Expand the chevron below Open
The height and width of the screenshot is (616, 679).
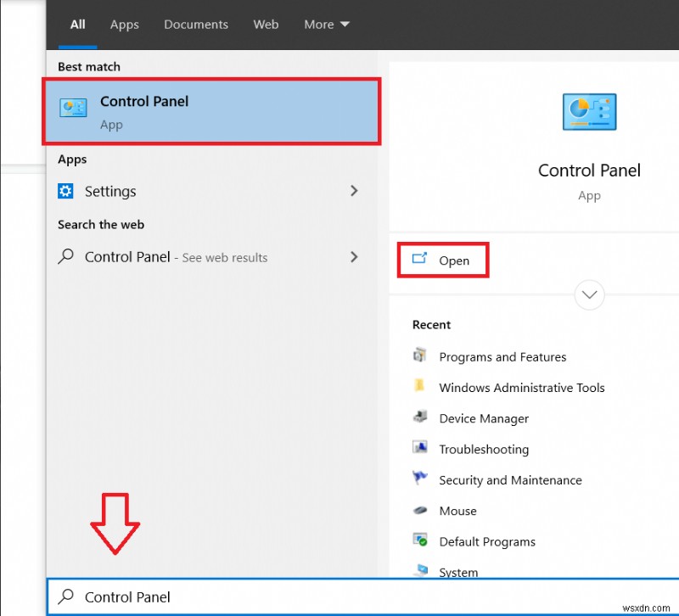pos(589,295)
